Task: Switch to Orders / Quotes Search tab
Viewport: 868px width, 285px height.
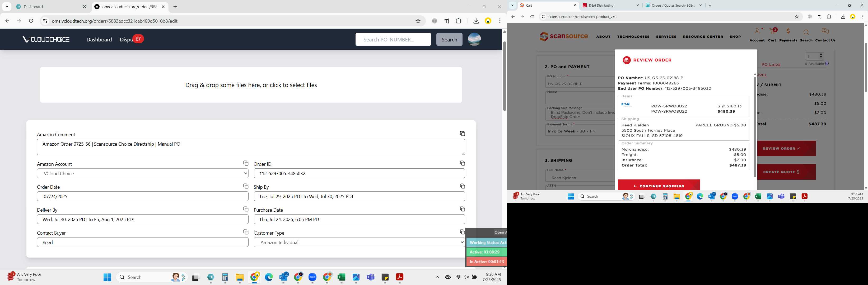Action: pos(674,5)
